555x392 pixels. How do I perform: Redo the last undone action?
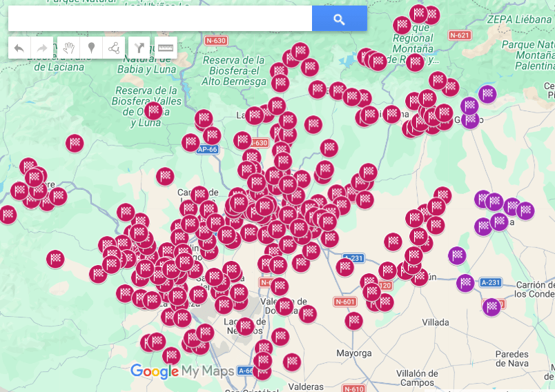pyautogui.click(x=41, y=48)
